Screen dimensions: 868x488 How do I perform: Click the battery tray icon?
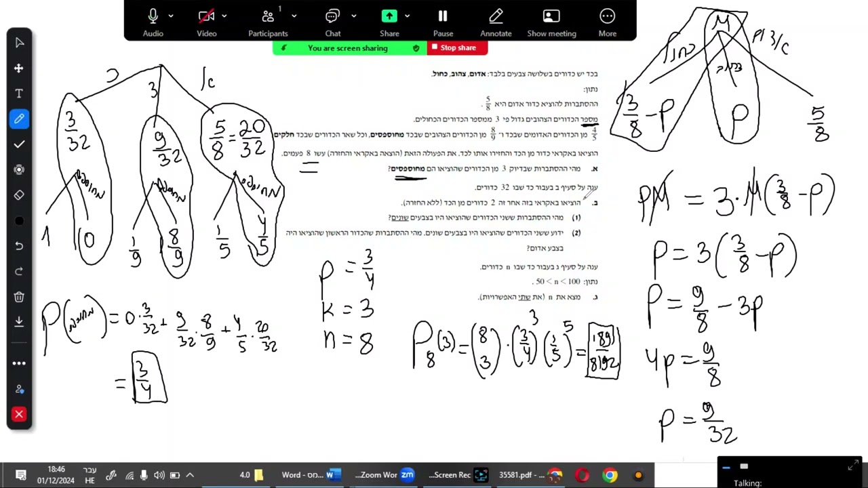[x=174, y=475]
